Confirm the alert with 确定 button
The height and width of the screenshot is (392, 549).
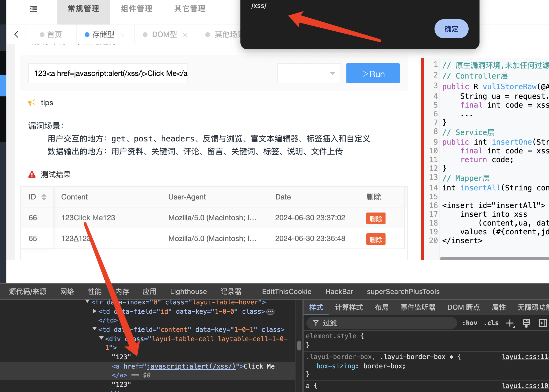coord(451,29)
